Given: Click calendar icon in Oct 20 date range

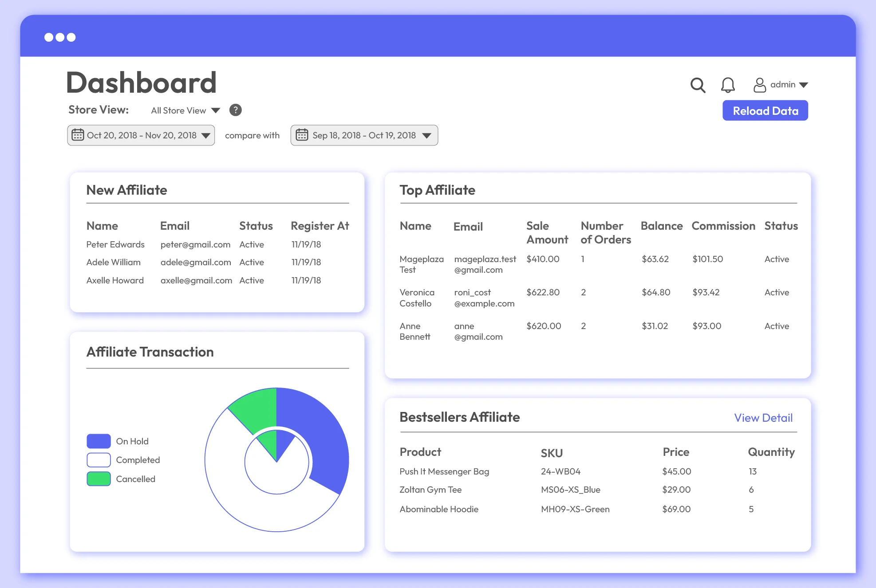Looking at the screenshot, I should coord(78,135).
